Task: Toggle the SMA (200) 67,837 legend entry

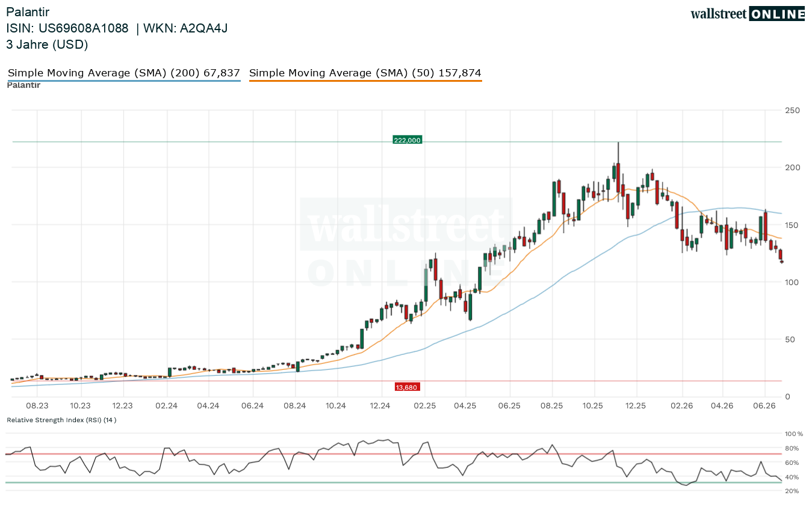Action: [124, 73]
